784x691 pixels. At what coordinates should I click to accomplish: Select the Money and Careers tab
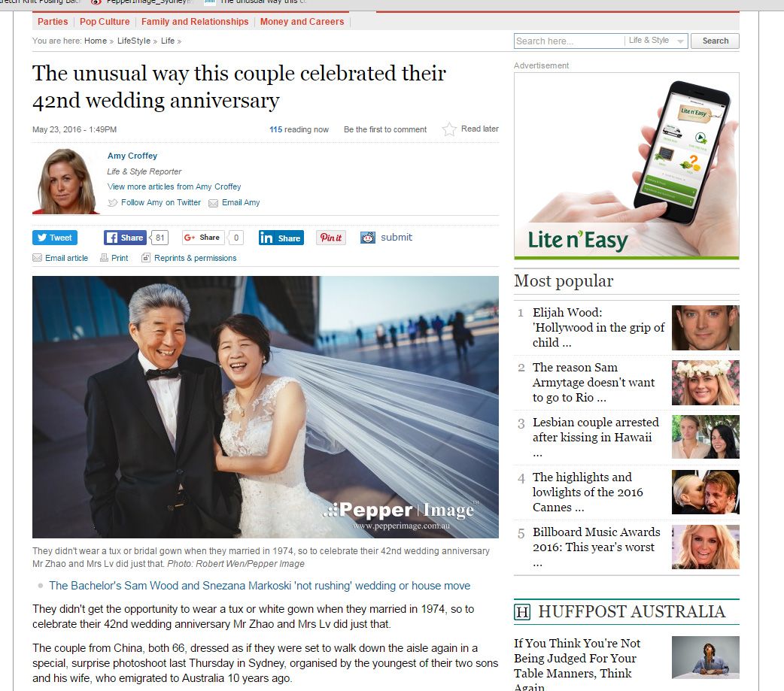(x=302, y=22)
